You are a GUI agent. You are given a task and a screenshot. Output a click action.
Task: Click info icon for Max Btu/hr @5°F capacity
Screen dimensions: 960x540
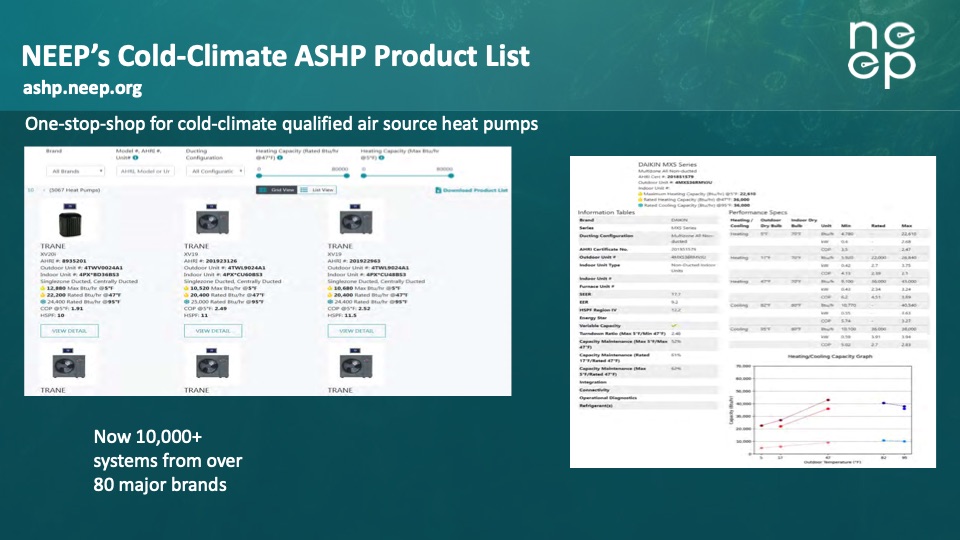coord(381,158)
